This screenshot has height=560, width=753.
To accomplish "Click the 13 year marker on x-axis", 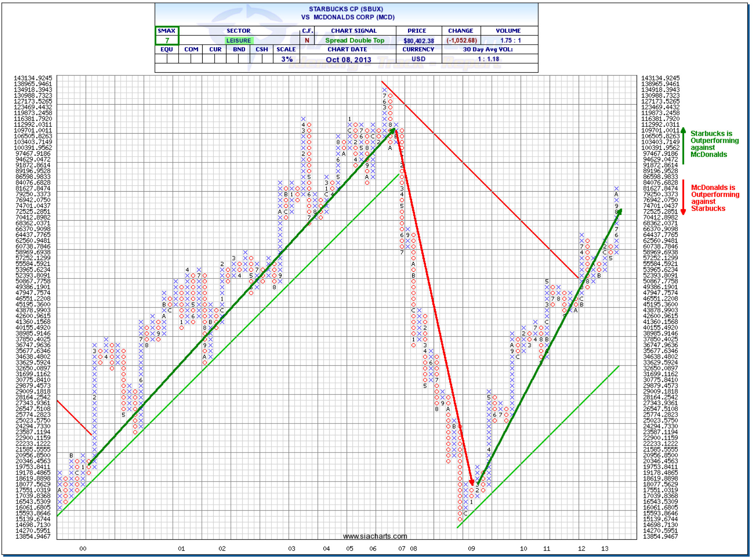I will [x=605, y=549].
